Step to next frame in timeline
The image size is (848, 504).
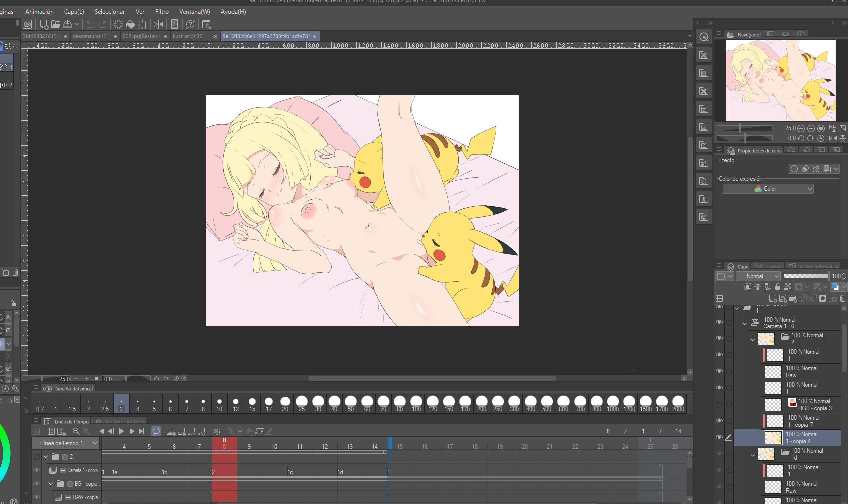click(131, 431)
